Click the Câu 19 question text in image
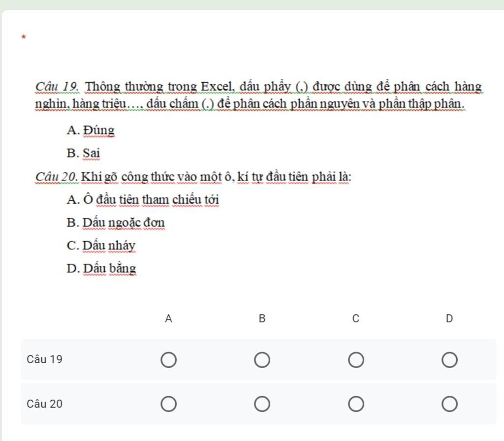 click(258, 95)
